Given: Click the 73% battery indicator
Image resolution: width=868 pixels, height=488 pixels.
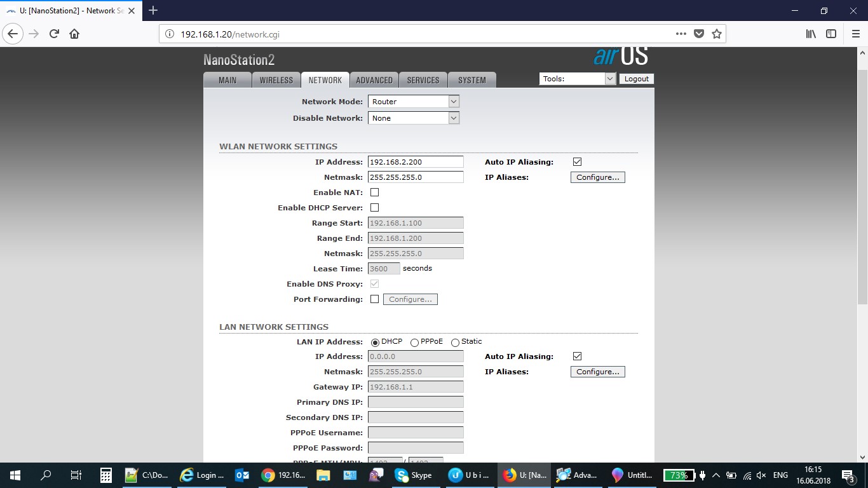Looking at the screenshot, I should click(679, 475).
